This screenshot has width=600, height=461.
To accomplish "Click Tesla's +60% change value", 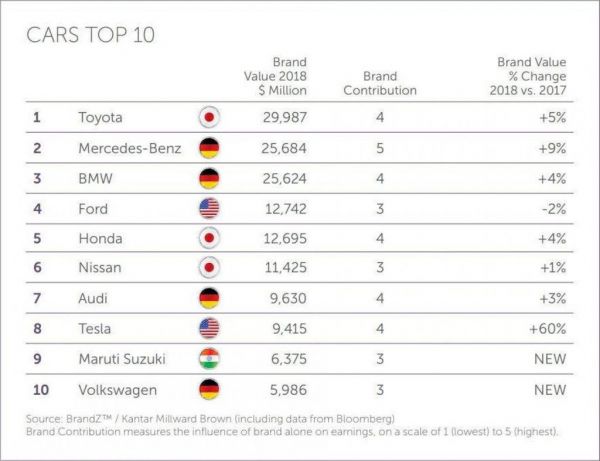I will click(545, 328).
